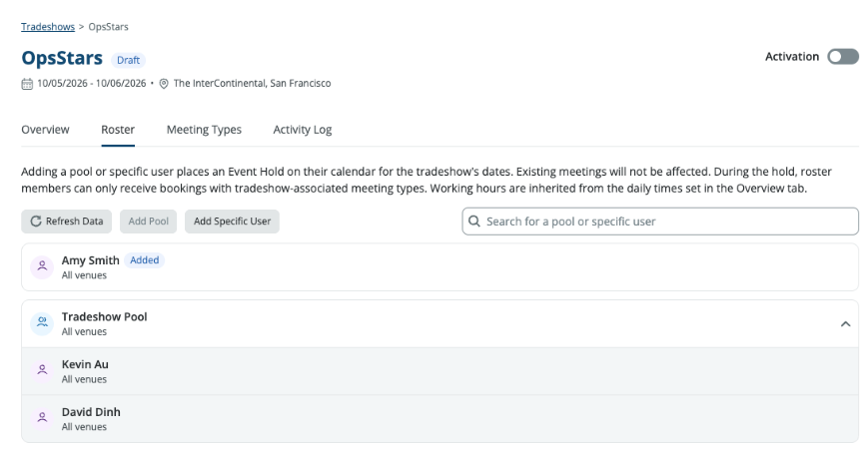
Task: Click the Add Specific User button
Action: click(x=232, y=222)
